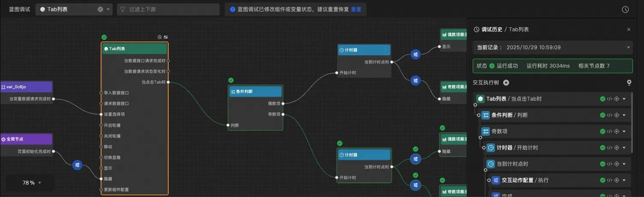Click blue config icon leading to 奇数项展示 隐藏
The height and width of the screenshot is (197, 644).
(415, 80)
